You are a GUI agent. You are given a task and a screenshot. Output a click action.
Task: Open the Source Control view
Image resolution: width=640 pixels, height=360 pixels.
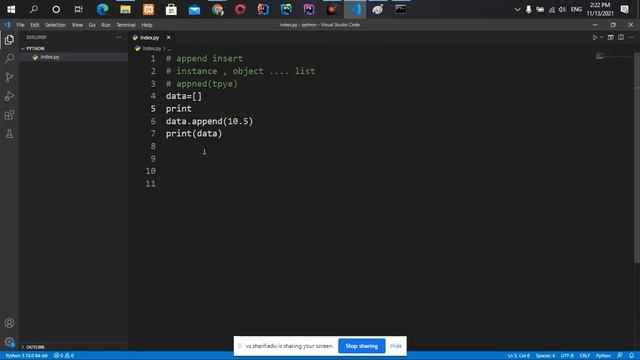(x=9, y=77)
